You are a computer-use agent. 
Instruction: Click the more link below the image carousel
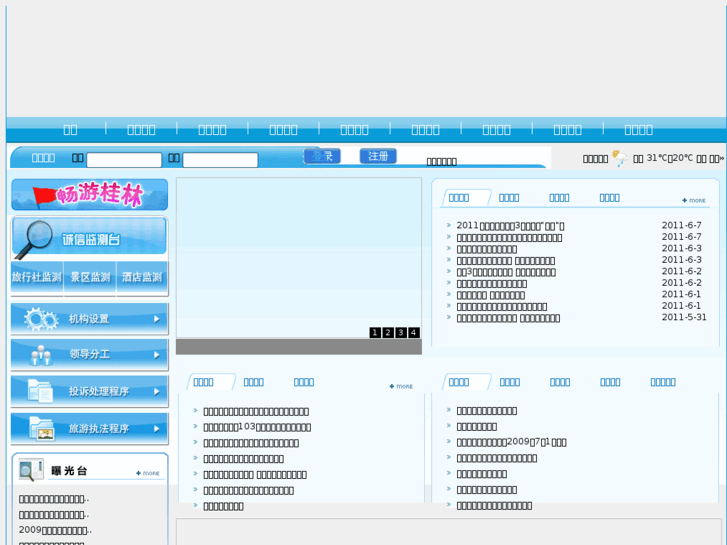coord(401,386)
